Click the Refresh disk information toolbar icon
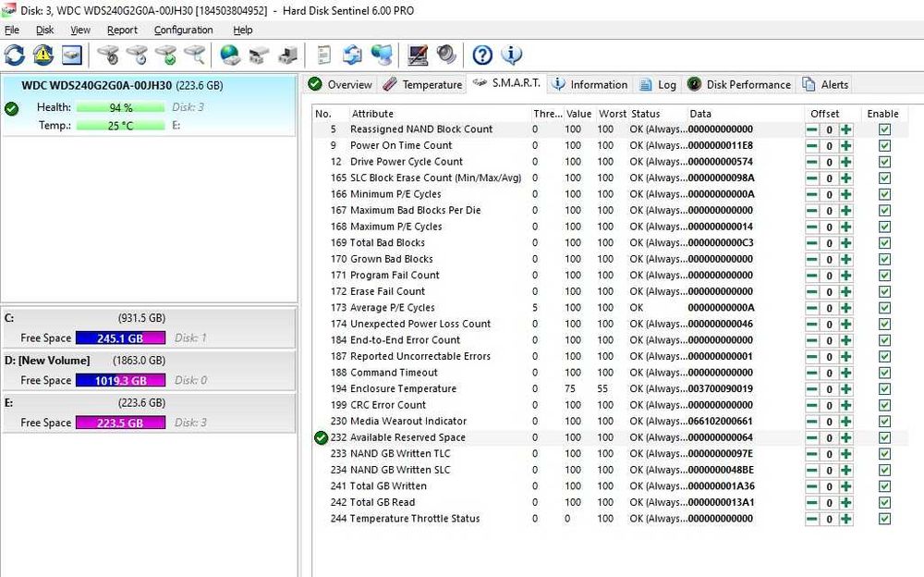The height and width of the screenshot is (577, 924). coord(15,55)
